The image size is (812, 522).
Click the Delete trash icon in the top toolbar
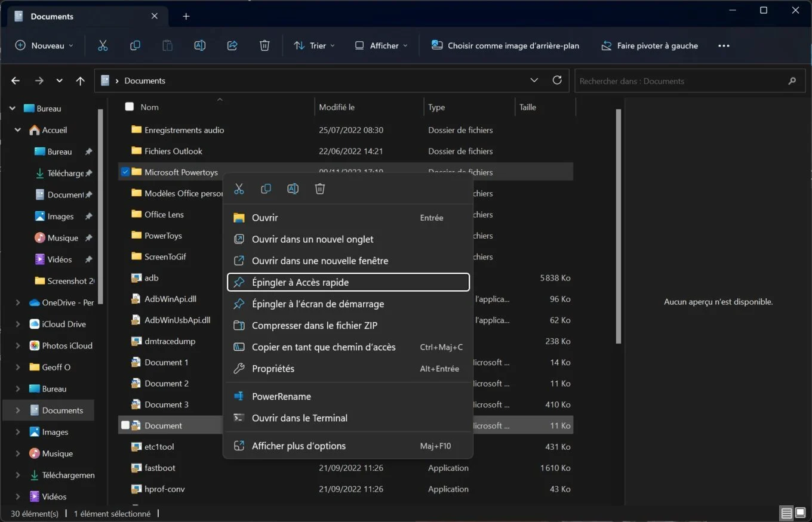pyautogui.click(x=264, y=45)
